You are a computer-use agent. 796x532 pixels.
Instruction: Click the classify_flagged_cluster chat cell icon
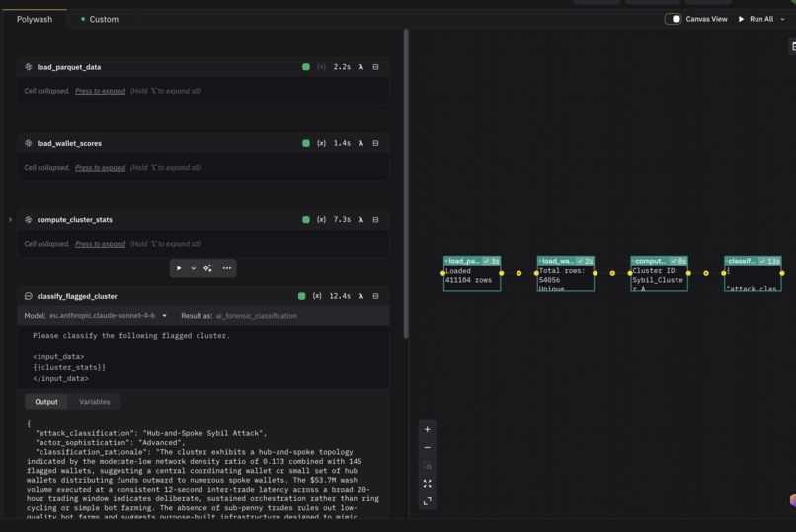[28, 296]
